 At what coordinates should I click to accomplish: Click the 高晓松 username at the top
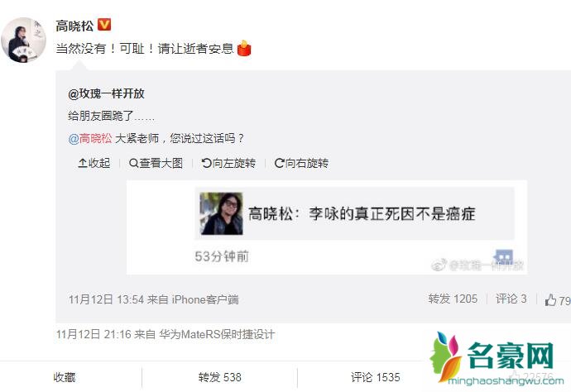tap(74, 26)
